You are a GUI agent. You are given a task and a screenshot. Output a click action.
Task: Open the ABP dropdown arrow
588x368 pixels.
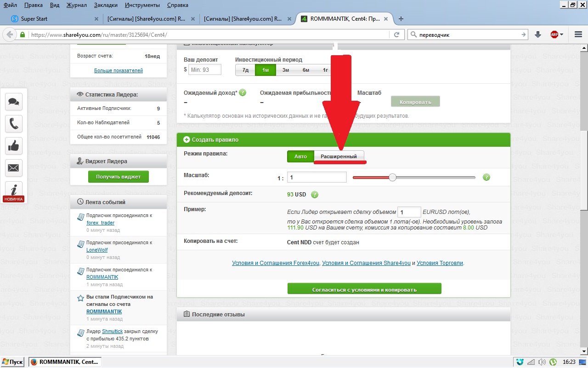pyautogui.click(x=561, y=34)
